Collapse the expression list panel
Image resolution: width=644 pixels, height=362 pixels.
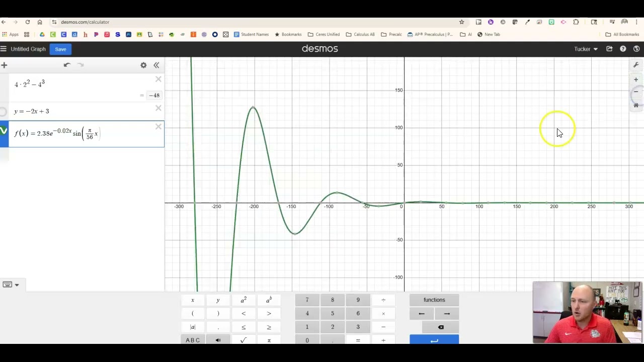(156, 65)
